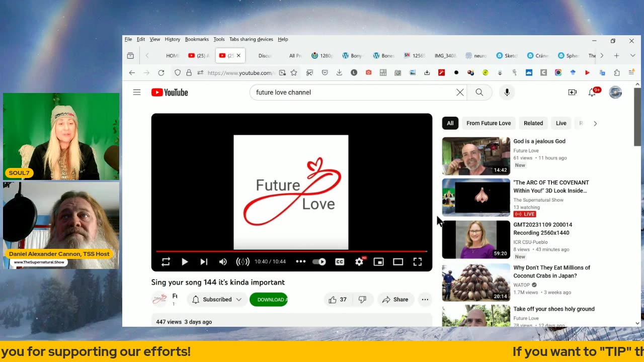Reload the current page

pos(161,73)
